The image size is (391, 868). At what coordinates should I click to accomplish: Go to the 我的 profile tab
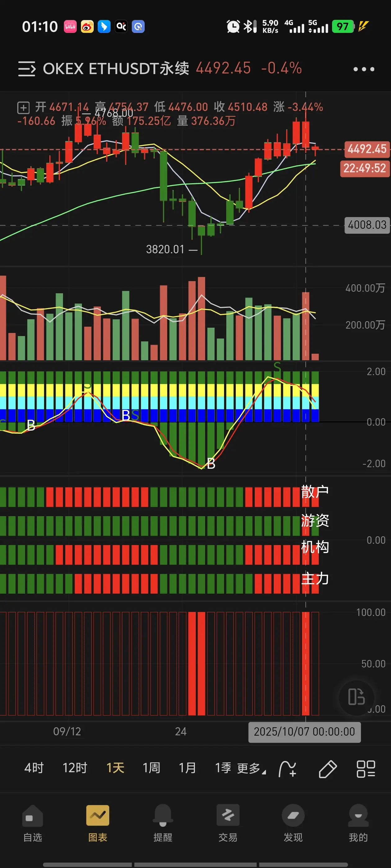pyautogui.click(x=358, y=824)
